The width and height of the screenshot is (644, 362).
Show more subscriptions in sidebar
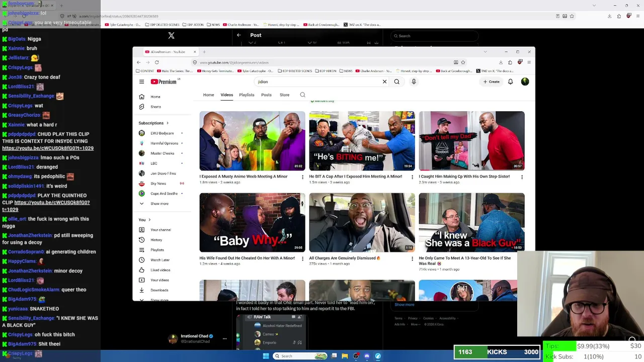tap(159, 204)
